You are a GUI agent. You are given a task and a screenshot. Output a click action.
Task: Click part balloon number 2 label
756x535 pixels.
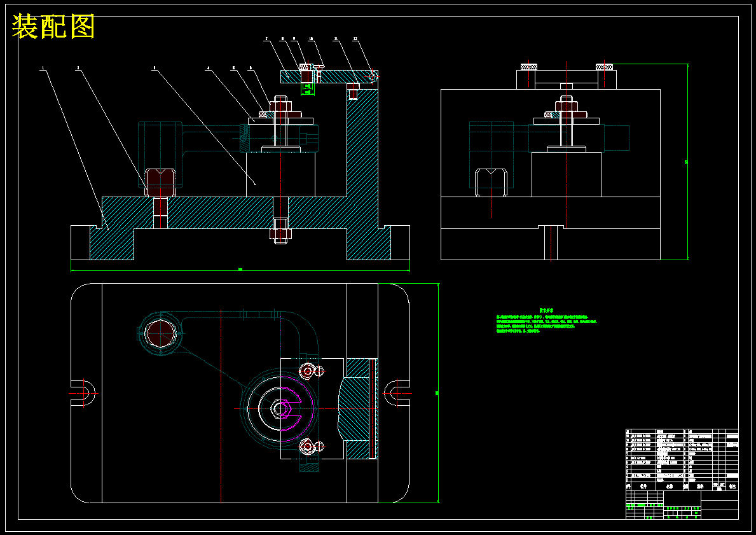(79, 69)
